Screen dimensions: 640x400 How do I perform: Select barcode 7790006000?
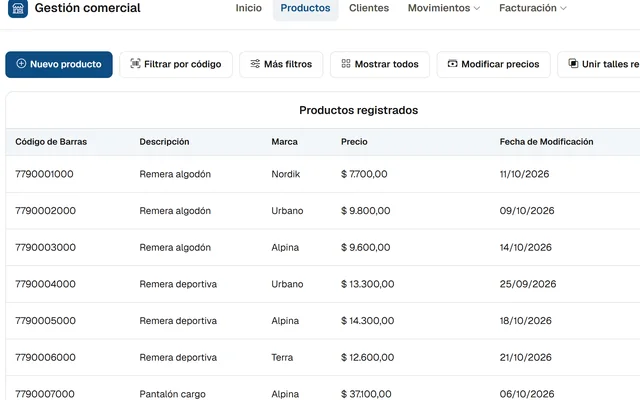click(x=45, y=358)
